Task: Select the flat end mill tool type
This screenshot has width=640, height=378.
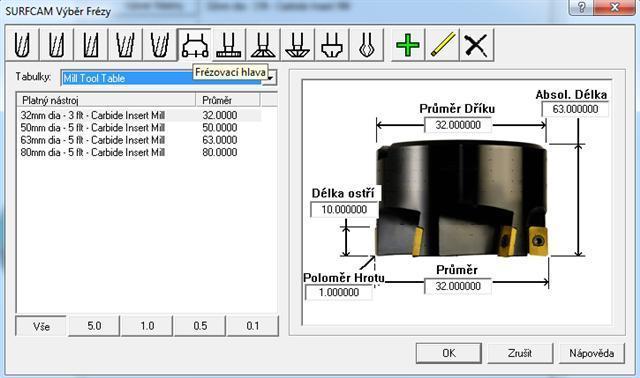Action: tap(91, 45)
